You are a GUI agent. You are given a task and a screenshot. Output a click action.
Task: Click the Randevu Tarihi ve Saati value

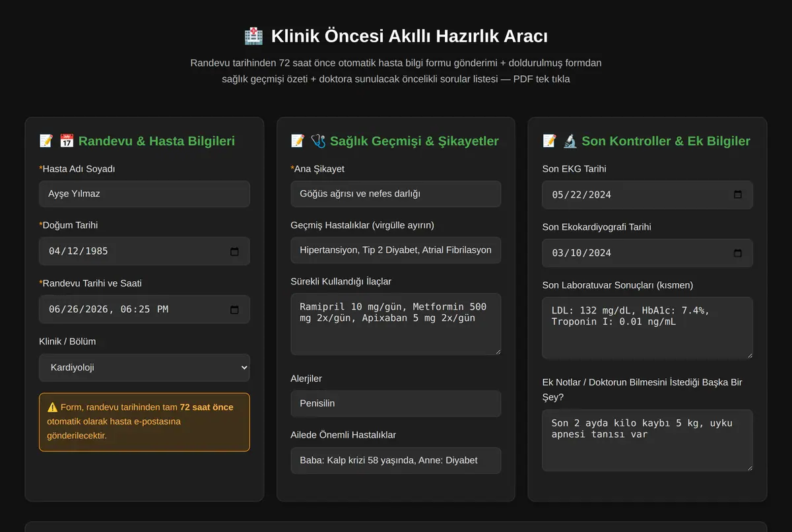pos(108,310)
